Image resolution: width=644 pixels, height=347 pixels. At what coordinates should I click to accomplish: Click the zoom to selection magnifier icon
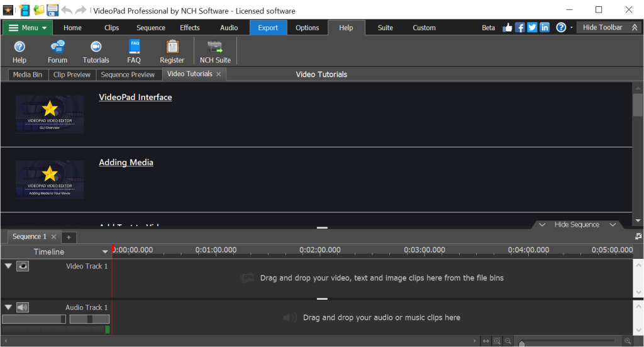(x=497, y=341)
